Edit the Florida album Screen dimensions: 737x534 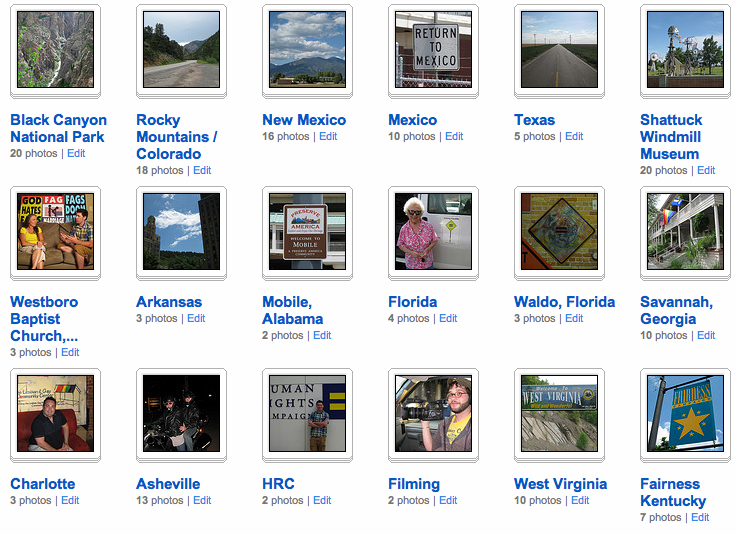(448, 318)
